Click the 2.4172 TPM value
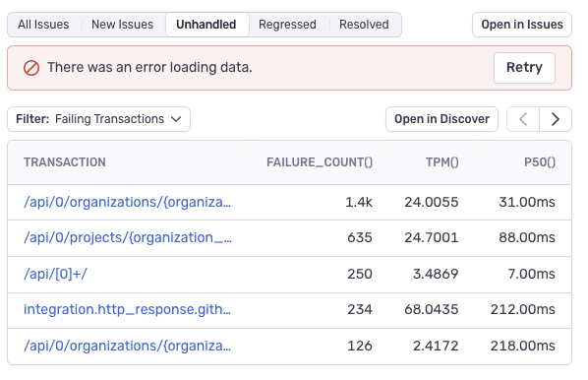 [436, 346]
